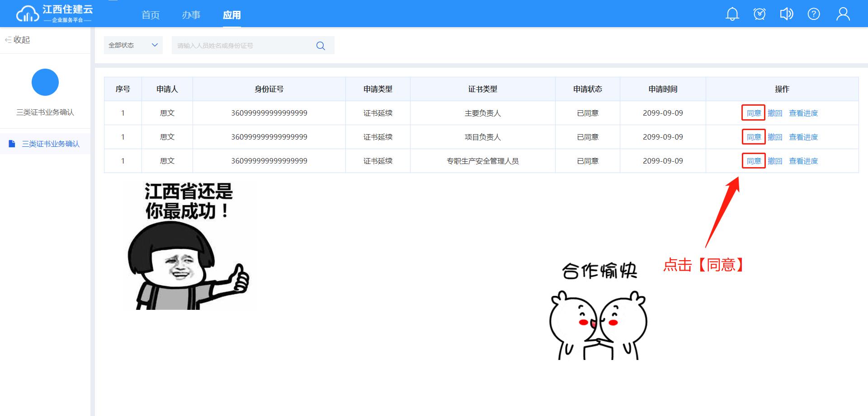
Task: Click 撤回 for the 项目负责人 row
Action: [775, 137]
